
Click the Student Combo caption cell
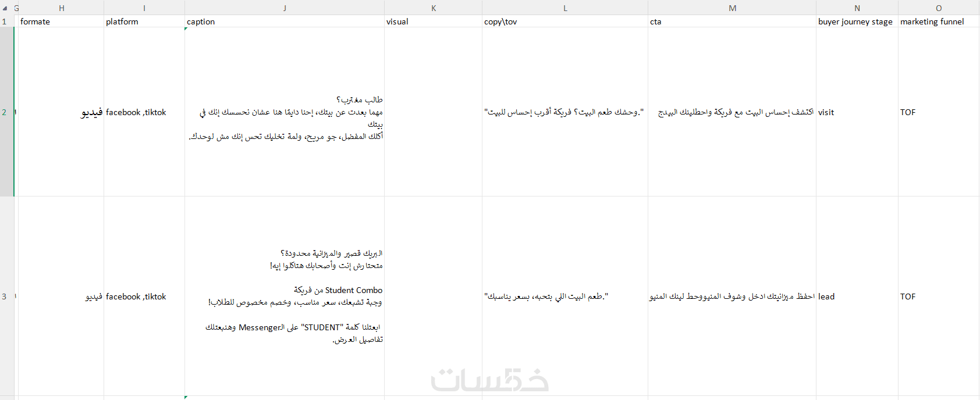[285, 297]
